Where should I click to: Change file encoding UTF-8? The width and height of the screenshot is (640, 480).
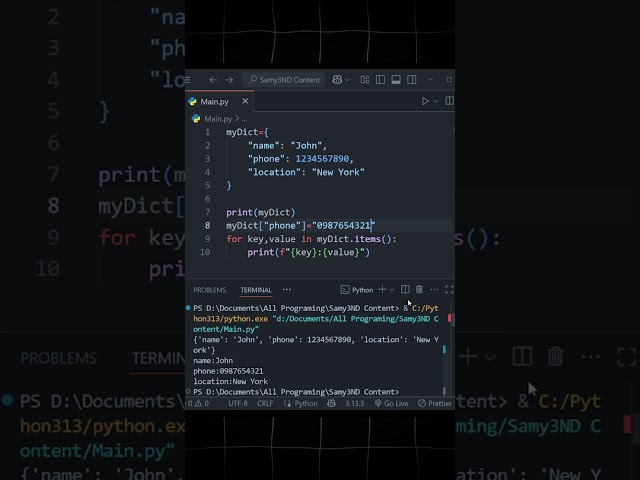[x=238, y=403]
